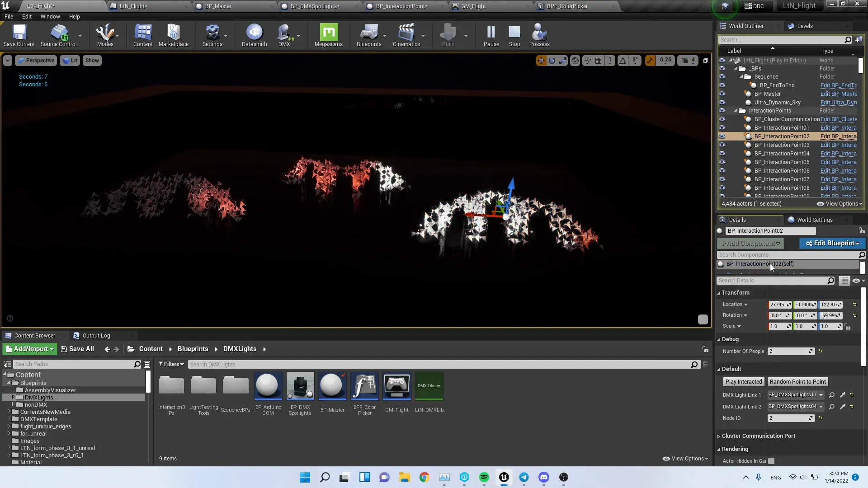Open Modes toolbar icon
Viewport: 868px width, 488px height.
[x=105, y=35]
